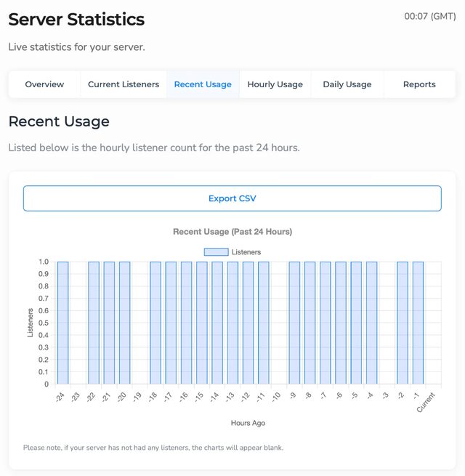Click the bar for -8 hours
This screenshot has width=465, height=476.
tap(310, 323)
